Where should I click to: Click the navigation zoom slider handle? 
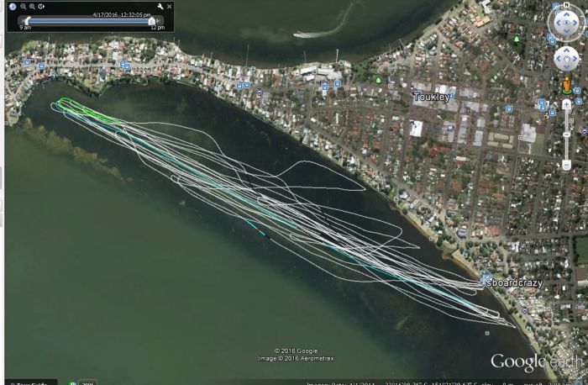coord(566,134)
